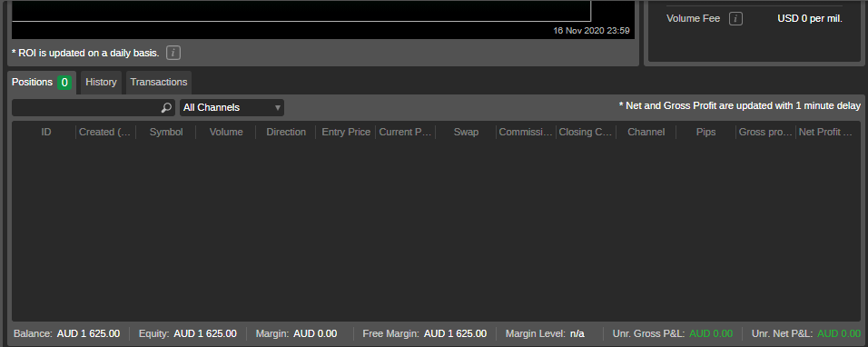Sort by the Gross profit column header
Screen dimensions: 868x347
tap(765, 133)
